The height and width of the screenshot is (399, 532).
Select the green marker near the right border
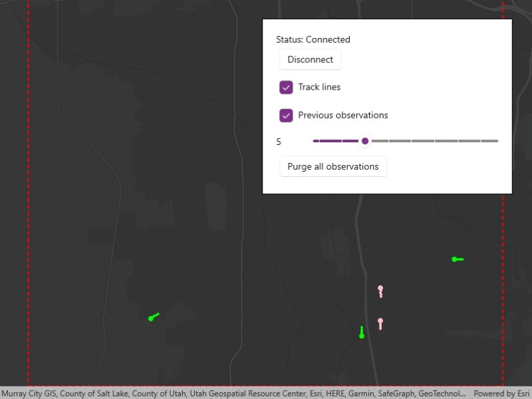(x=458, y=259)
